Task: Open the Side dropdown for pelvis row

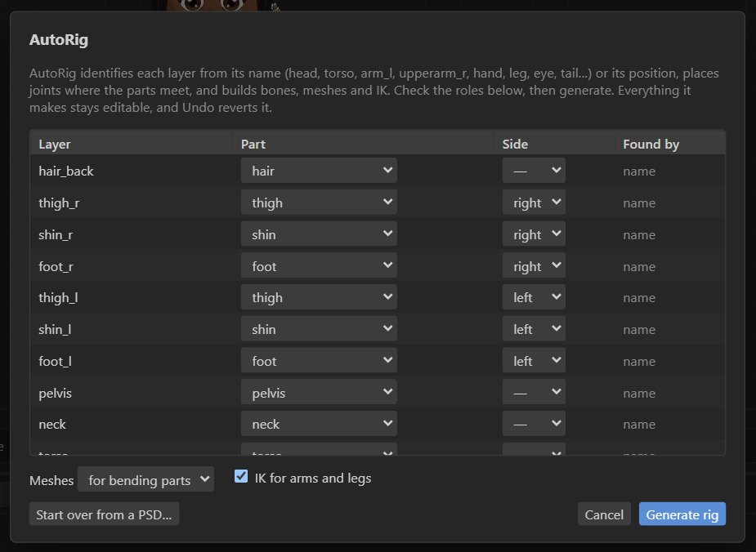Action: 533,393
